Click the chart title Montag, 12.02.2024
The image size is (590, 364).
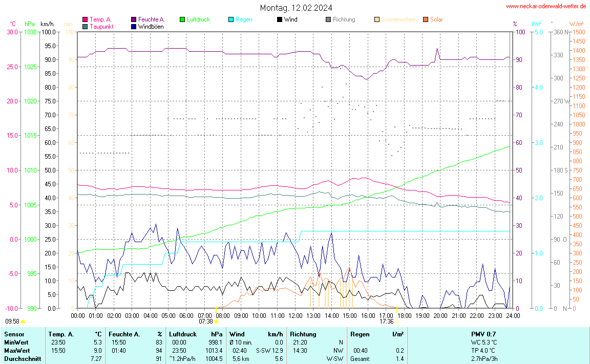(296, 8)
